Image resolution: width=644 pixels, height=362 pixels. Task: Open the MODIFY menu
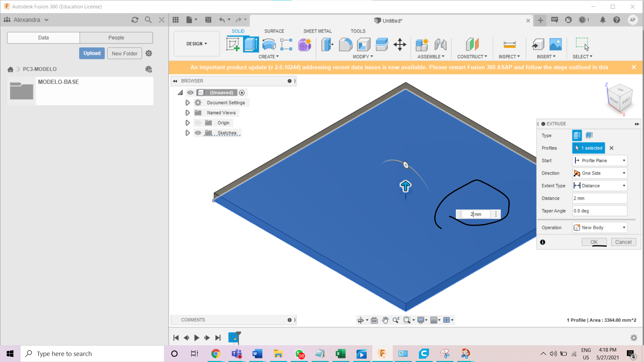[x=363, y=57]
